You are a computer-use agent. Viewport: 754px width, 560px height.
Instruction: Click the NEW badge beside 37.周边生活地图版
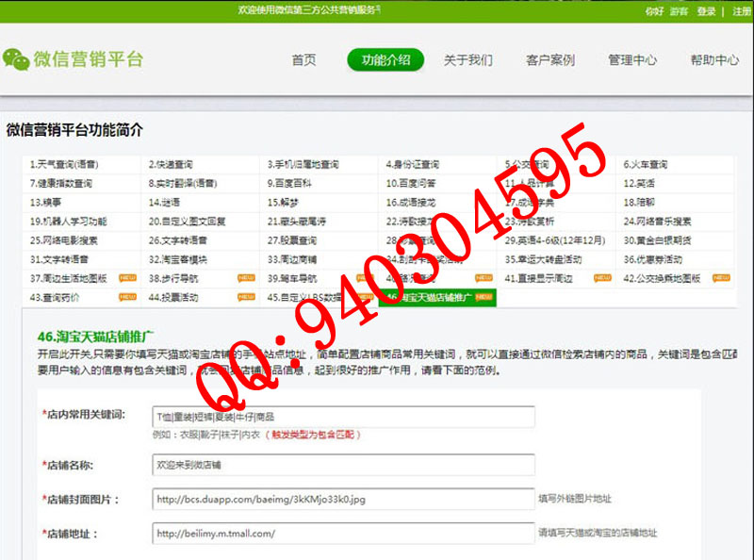pyautogui.click(x=128, y=279)
